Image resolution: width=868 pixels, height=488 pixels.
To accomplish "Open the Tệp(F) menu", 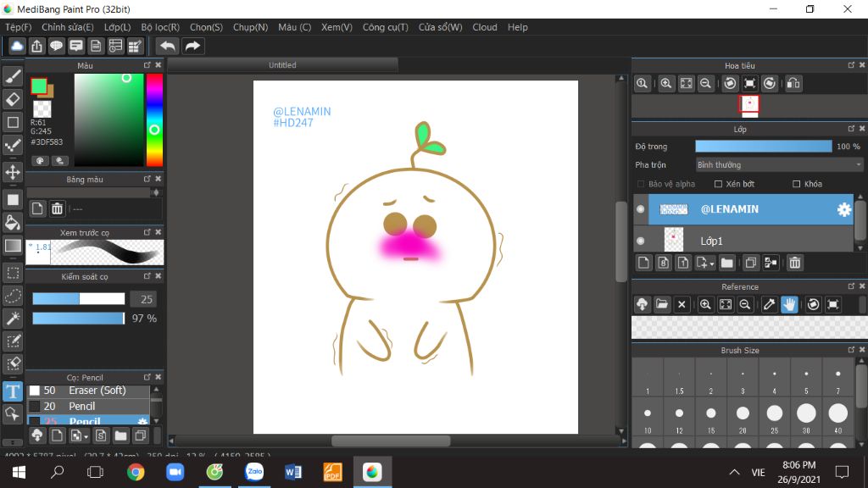I will click(x=19, y=27).
